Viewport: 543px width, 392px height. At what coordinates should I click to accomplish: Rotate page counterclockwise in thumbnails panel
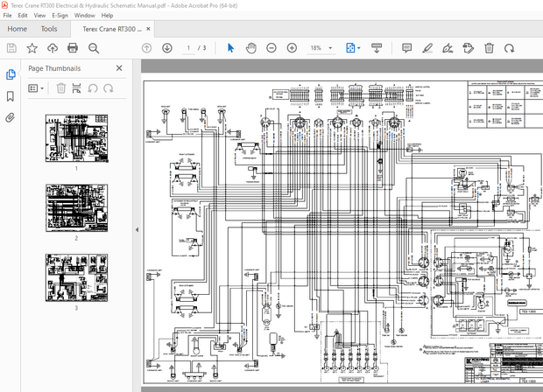(93, 88)
